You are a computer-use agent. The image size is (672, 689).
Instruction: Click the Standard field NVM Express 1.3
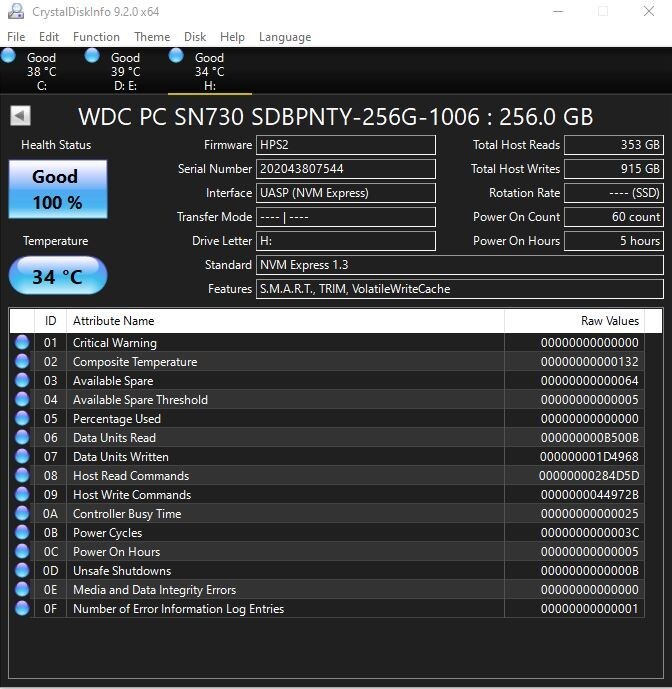(460, 265)
